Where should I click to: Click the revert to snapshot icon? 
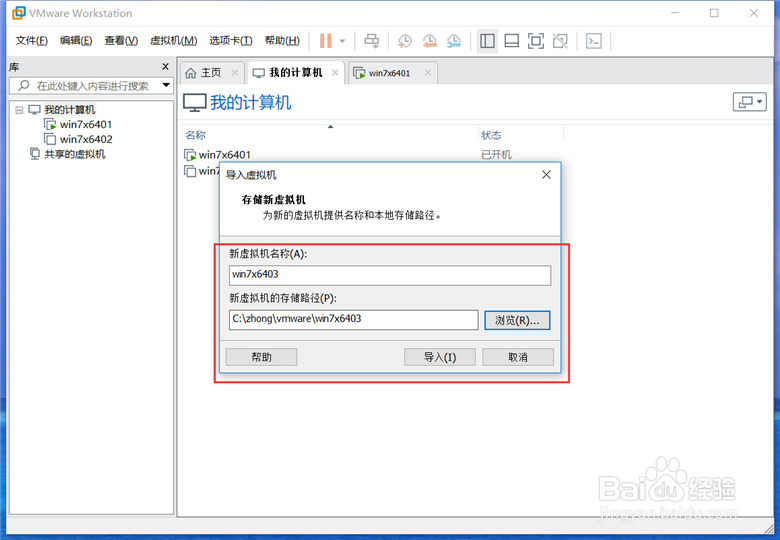[429, 41]
